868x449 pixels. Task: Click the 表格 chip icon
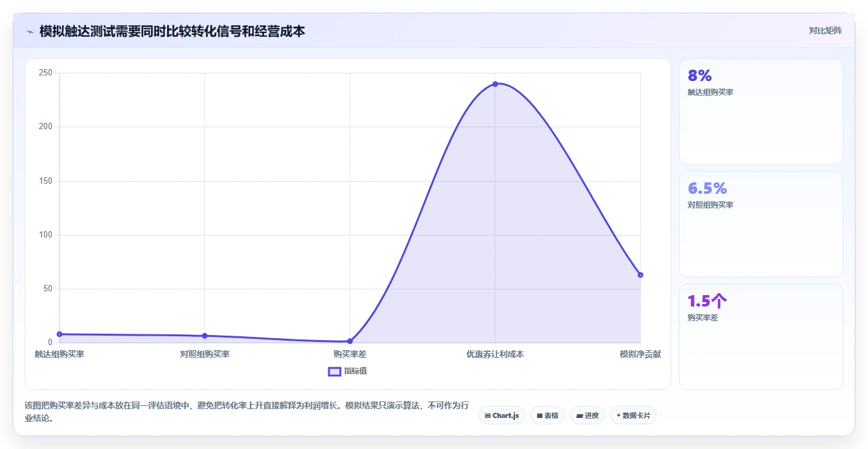(x=540, y=415)
